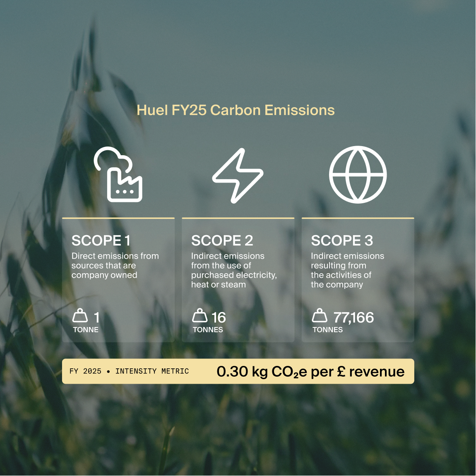Click the weight icon beside 16 tonnes

[x=200, y=315]
